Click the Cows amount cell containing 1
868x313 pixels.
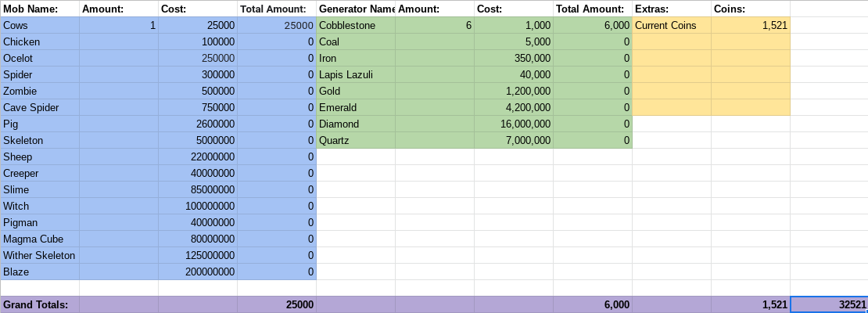(x=119, y=26)
